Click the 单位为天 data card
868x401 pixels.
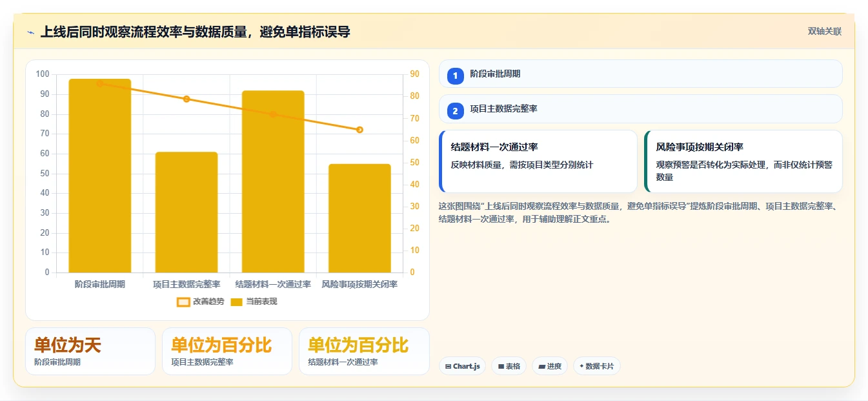pyautogui.click(x=90, y=351)
